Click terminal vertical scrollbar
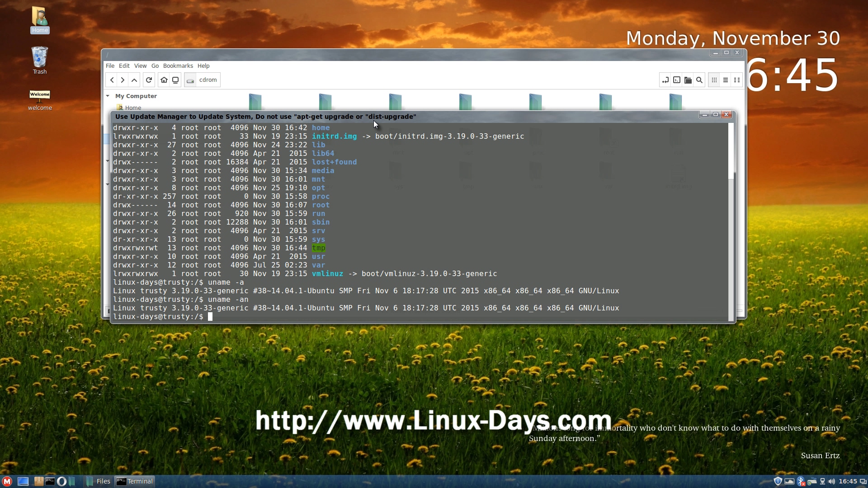Image resolution: width=868 pixels, height=488 pixels. [x=731, y=222]
